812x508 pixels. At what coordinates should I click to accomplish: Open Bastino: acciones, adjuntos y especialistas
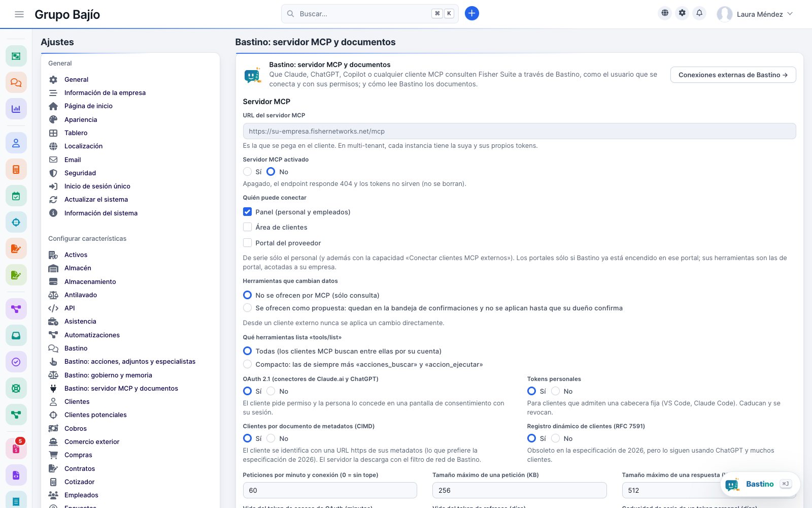click(129, 361)
